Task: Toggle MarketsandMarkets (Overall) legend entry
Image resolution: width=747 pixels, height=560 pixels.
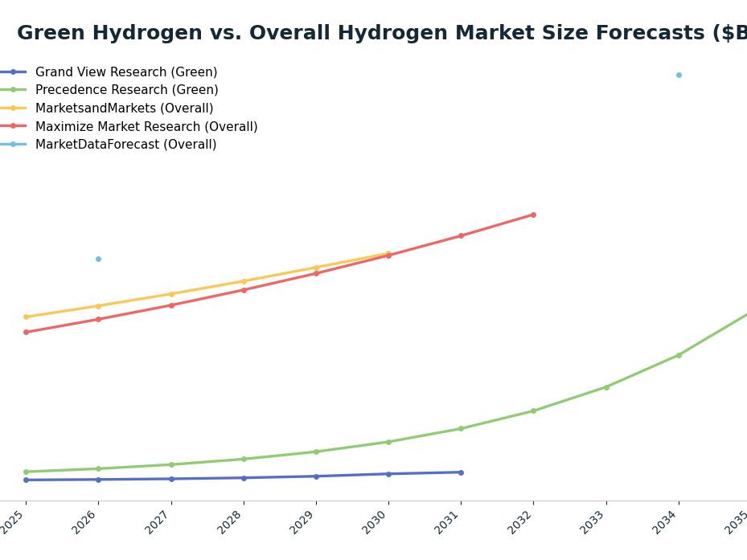Action: point(107,108)
